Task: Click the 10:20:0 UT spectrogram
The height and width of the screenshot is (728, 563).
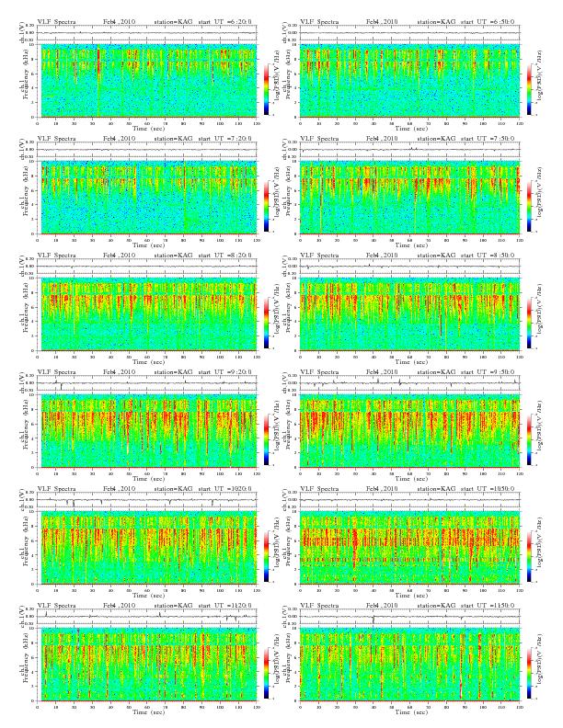Action: (147, 548)
